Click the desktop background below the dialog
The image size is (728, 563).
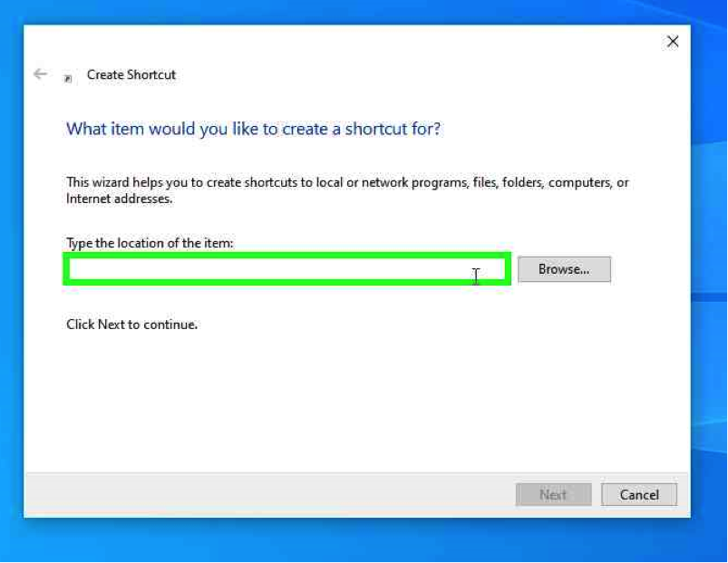(363, 541)
